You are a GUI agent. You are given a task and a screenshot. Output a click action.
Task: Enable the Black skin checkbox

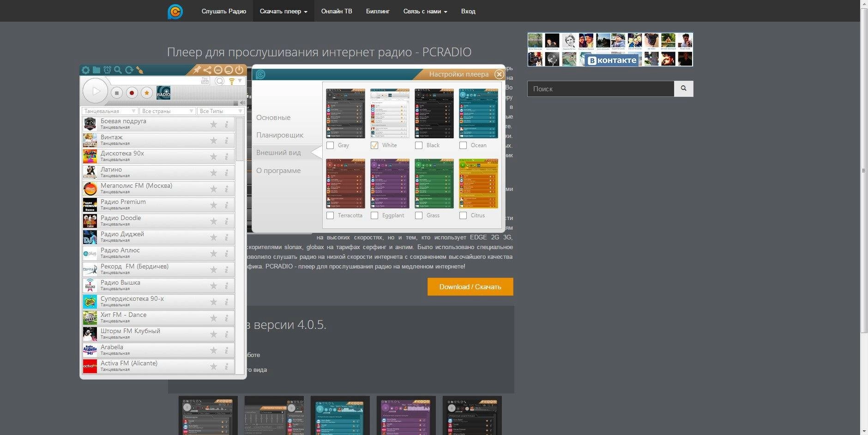click(x=419, y=145)
